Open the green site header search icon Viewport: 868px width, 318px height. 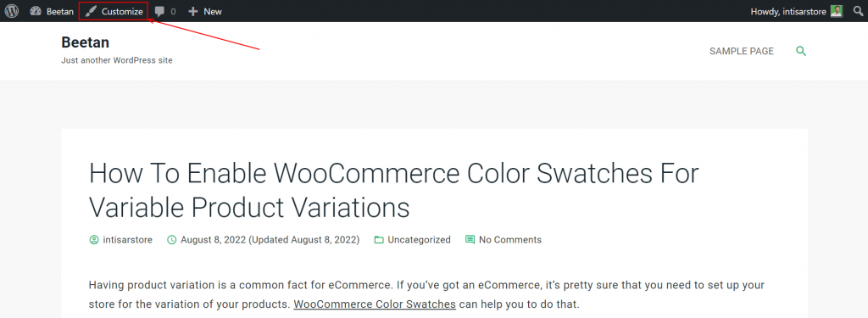pos(801,51)
